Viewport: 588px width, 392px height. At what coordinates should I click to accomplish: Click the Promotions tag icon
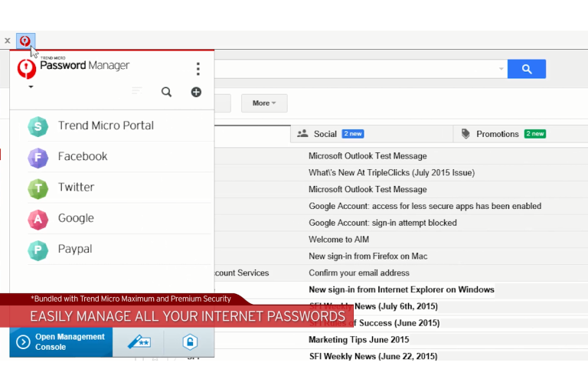[465, 134]
